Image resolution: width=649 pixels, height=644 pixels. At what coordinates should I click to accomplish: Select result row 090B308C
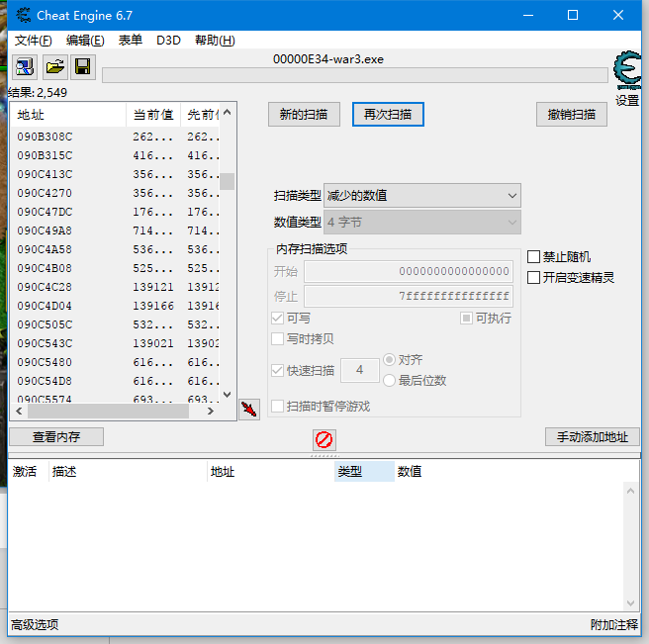pos(115,137)
